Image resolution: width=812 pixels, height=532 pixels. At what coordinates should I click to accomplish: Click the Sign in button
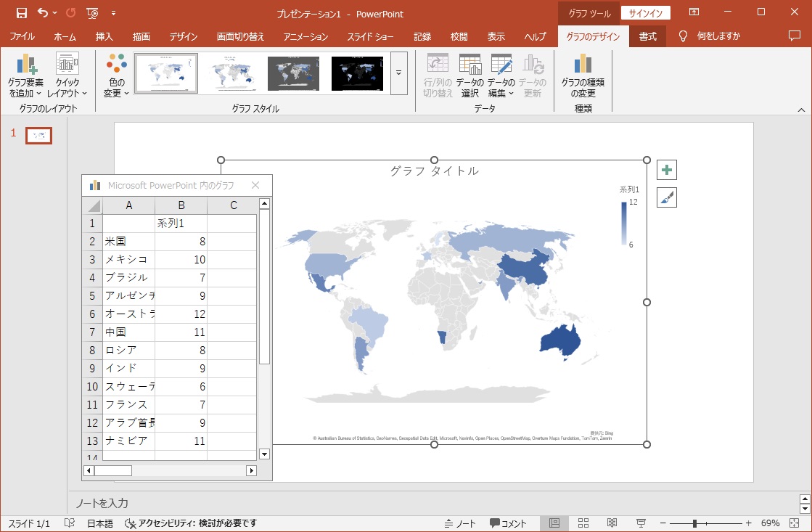coord(645,13)
